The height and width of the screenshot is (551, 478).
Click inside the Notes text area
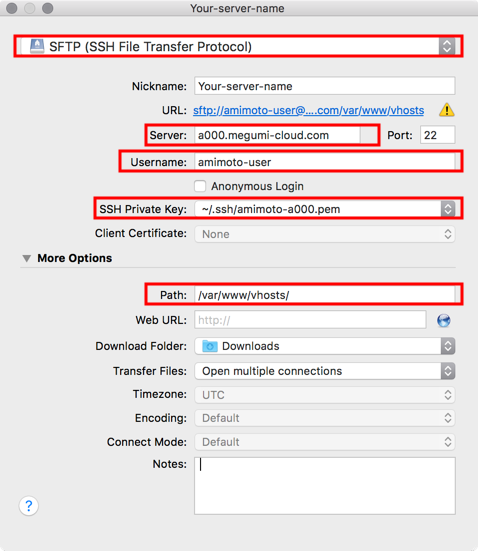[x=325, y=486]
